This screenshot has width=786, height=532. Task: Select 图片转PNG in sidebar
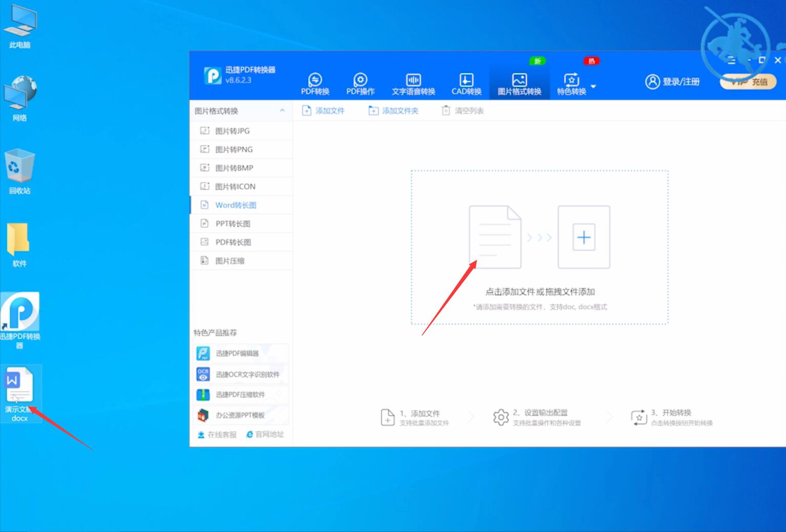(241, 149)
